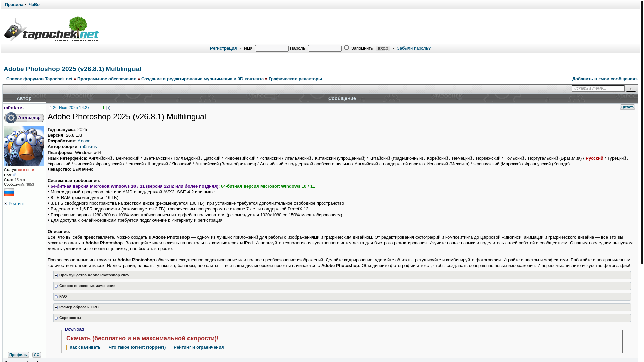This screenshot has width=644, height=362.
Task: Click the ВХОД login button
Action: coord(383,49)
